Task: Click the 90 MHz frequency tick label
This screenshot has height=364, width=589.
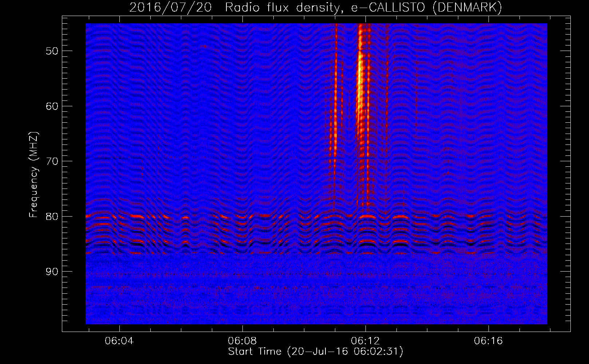Action: coord(52,272)
